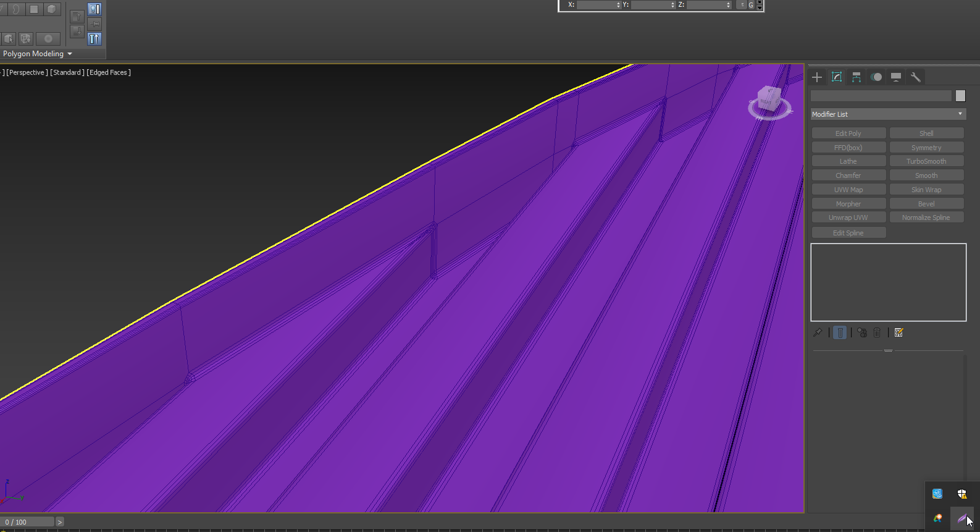The width and height of the screenshot is (980, 532).
Task: Add the Smooth modifier
Action: 926,175
